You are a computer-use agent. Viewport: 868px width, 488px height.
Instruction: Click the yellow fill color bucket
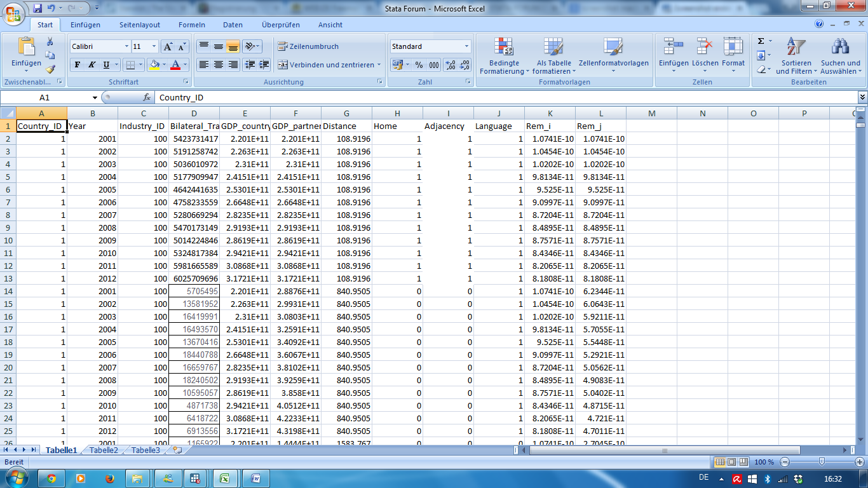[x=154, y=65]
